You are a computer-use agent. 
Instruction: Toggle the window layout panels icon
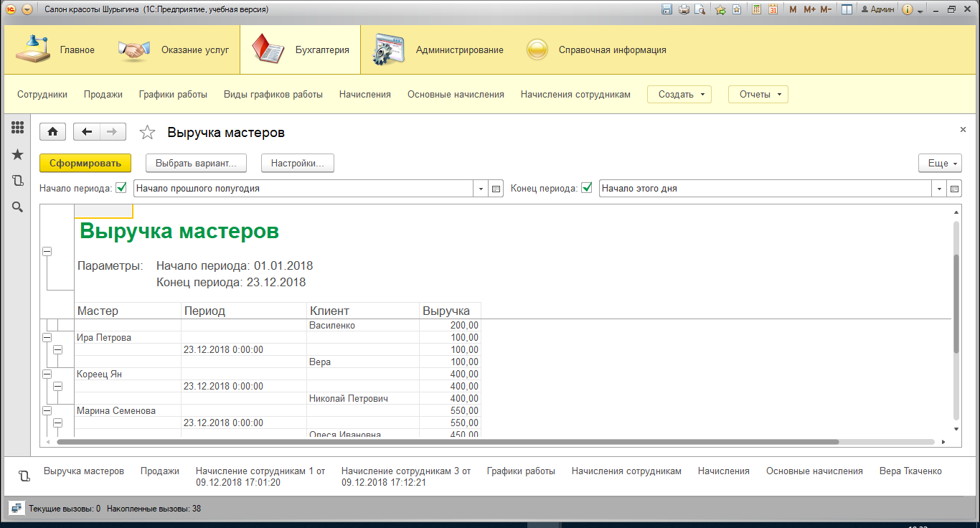pyautogui.click(x=847, y=9)
